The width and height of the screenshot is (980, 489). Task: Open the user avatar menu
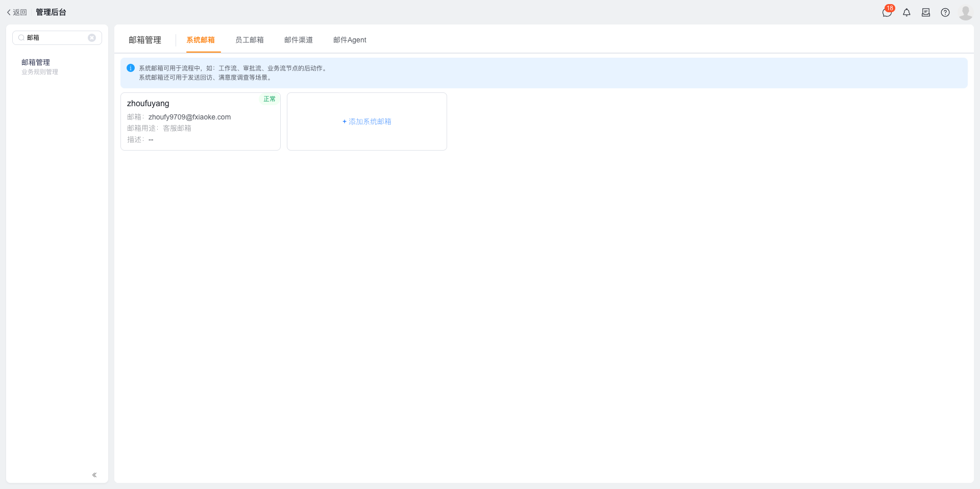[965, 12]
